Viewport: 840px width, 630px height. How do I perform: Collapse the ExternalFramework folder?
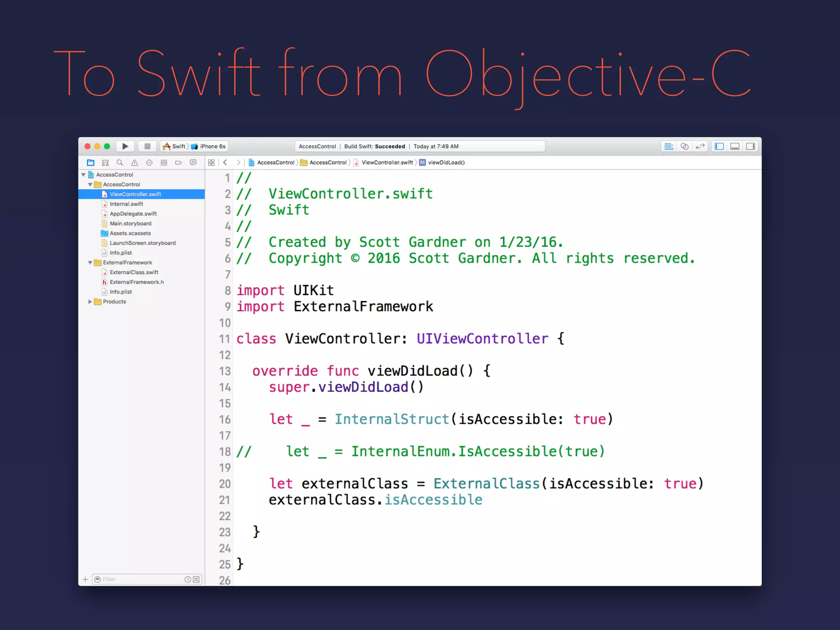[x=90, y=262]
